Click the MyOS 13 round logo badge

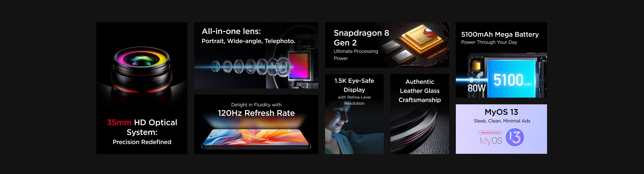515,137
